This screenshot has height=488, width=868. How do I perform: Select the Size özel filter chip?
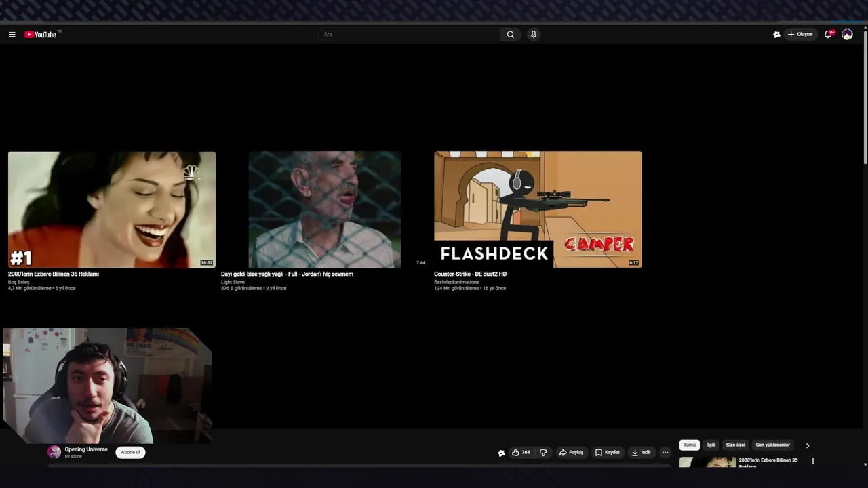click(736, 445)
